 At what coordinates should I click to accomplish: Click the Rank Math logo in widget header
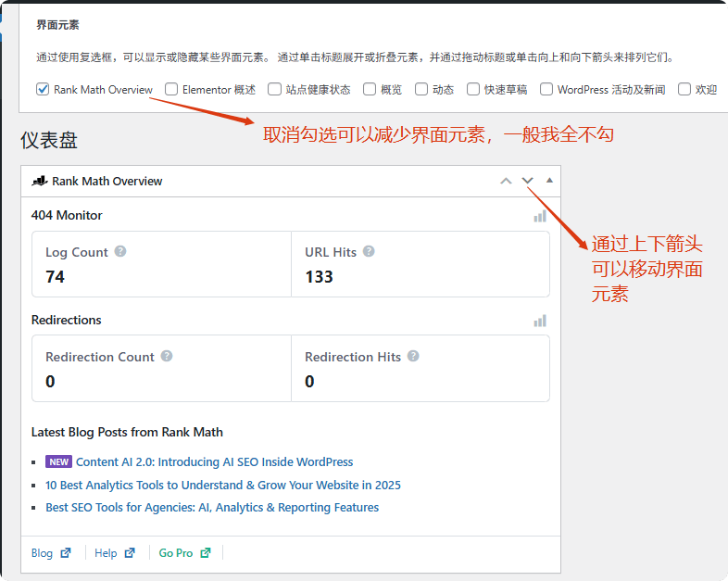[x=40, y=181]
